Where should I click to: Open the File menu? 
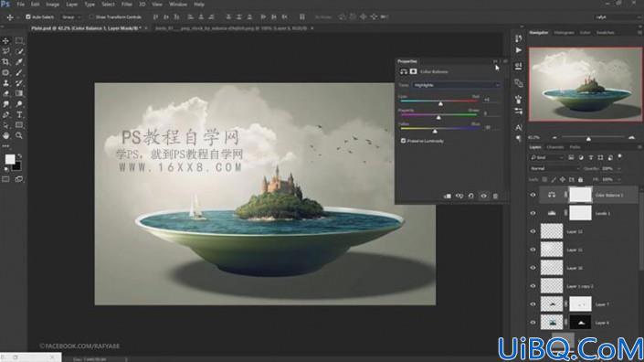[x=20, y=4]
